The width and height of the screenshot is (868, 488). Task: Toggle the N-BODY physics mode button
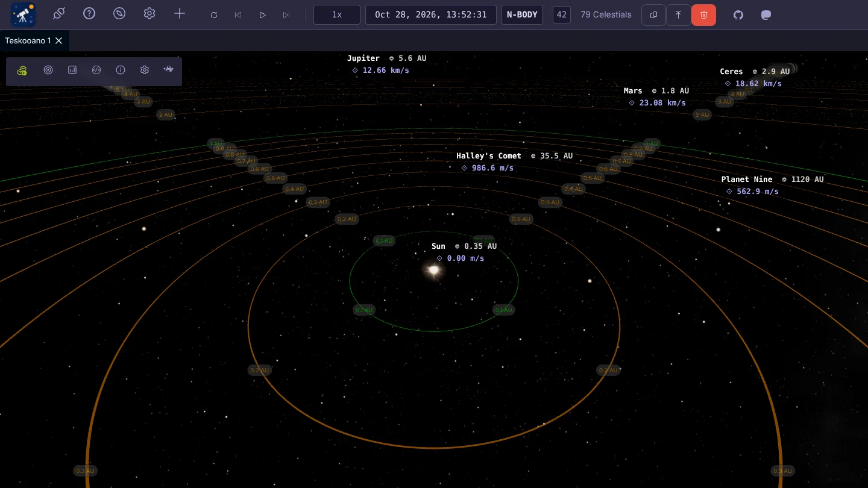[x=522, y=14]
